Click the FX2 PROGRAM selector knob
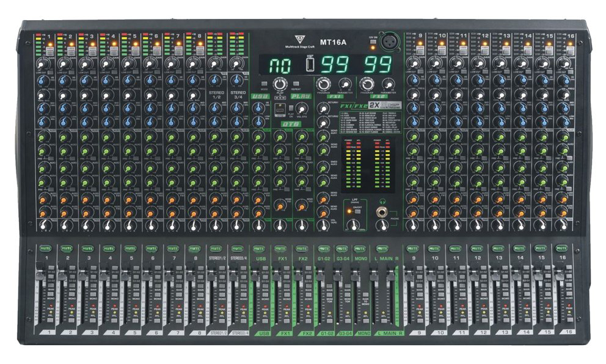This screenshot has width=606, height=364. coord(368,84)
